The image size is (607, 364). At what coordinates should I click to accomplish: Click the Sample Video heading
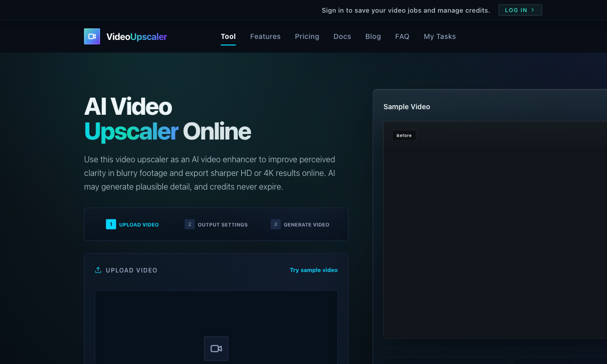coord(407,107)
